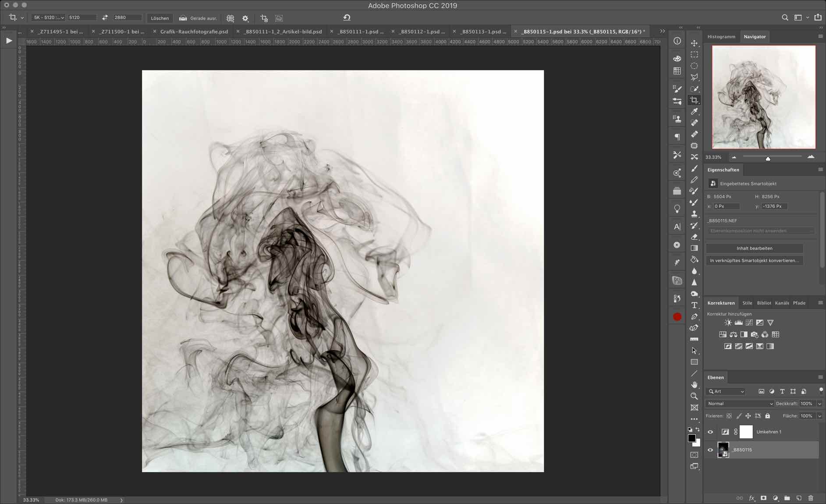Open the crop preset 5K dropdown
Viewport: 826px width, 504px height.
(48, 18)
